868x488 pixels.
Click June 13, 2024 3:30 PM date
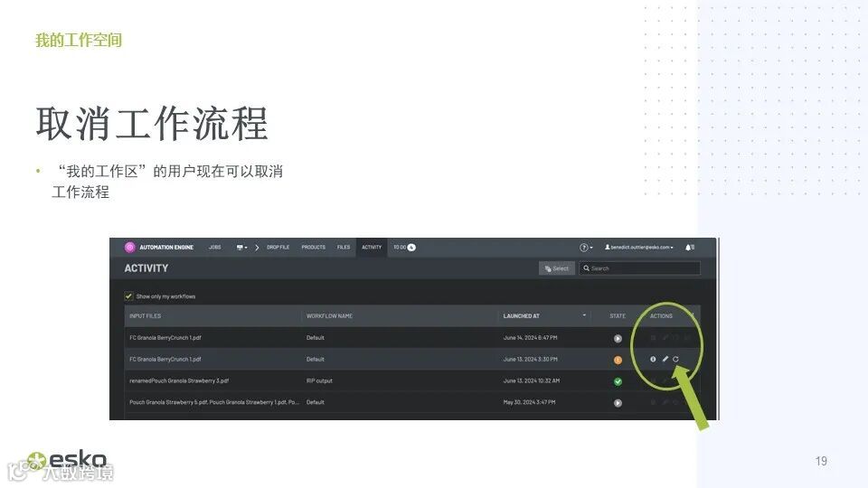click(x=531, y=359)
